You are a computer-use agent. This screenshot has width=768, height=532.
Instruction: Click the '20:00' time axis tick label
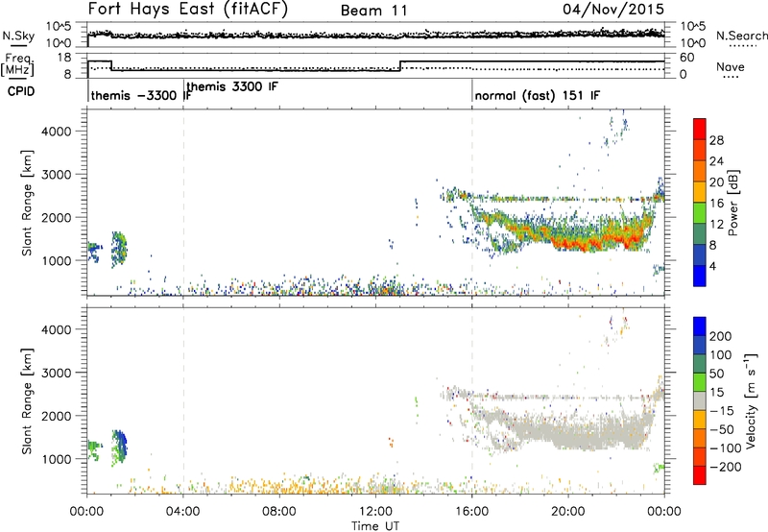point(568,512)
